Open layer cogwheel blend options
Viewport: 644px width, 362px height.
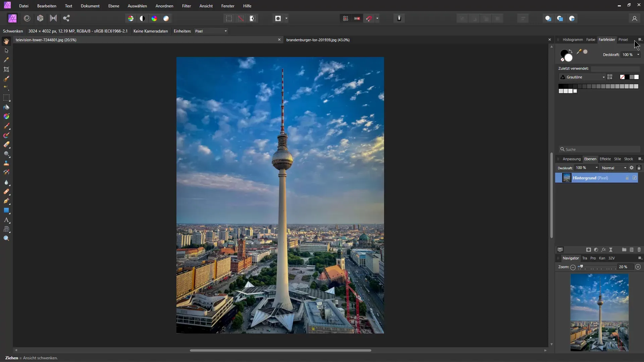tap(632, 168)
